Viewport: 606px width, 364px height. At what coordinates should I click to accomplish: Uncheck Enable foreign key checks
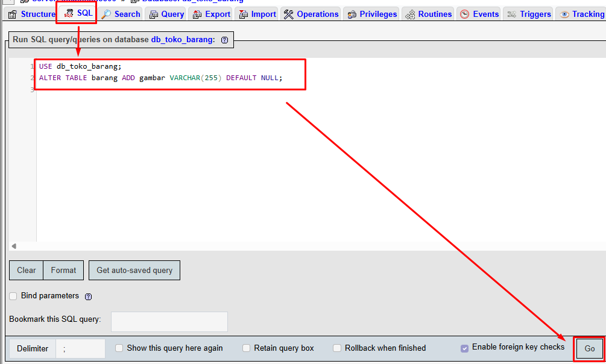pyautogui.click(x=464, y=348)
